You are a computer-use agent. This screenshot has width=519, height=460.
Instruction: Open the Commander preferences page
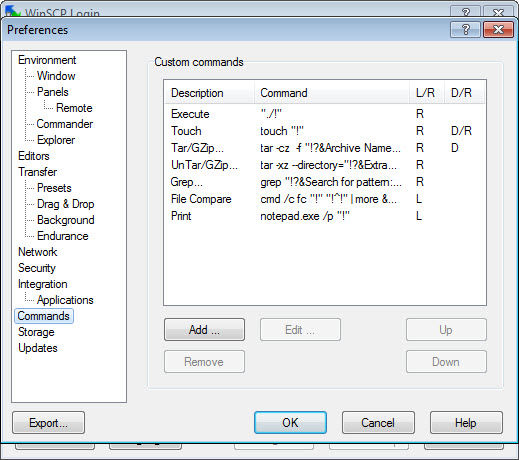[x=65, y=124]
